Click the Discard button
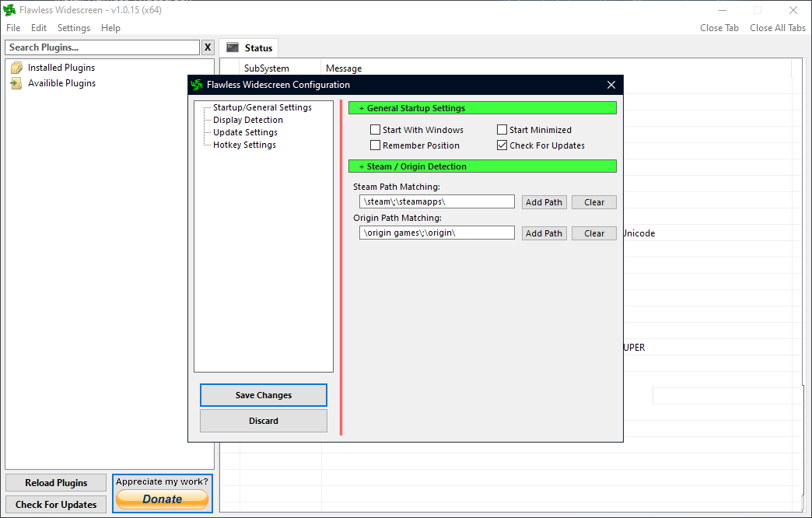The height and width of the screenshot is (518, 812). (x=264, y=421)
